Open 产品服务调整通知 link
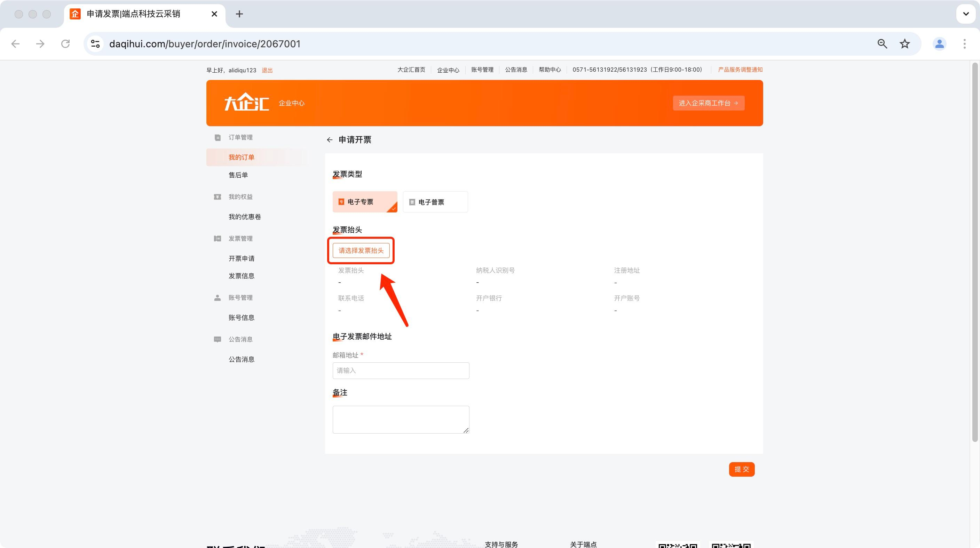 (740, 70)
